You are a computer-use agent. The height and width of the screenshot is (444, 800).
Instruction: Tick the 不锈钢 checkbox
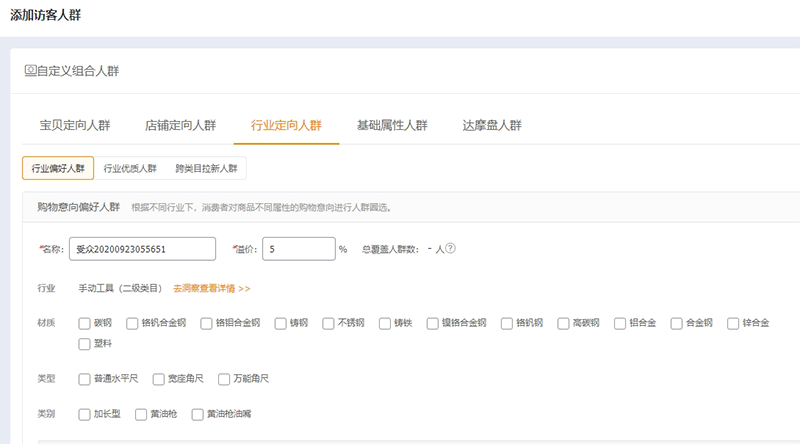(328, 323)
